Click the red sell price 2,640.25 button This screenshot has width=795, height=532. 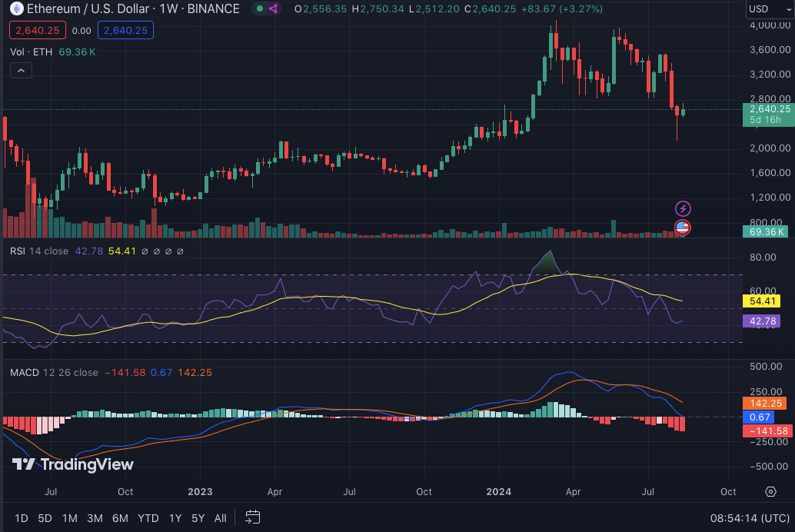coord(38,31)
